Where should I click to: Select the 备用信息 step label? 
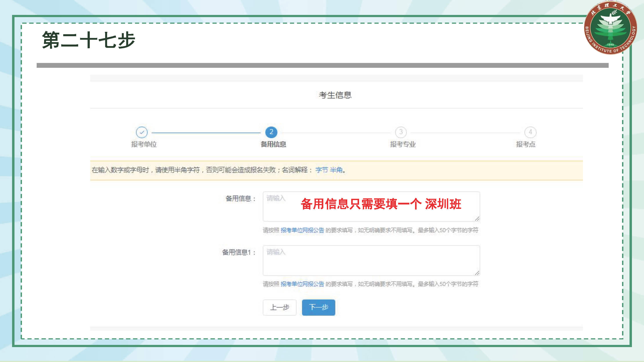[x=273, y=144]
